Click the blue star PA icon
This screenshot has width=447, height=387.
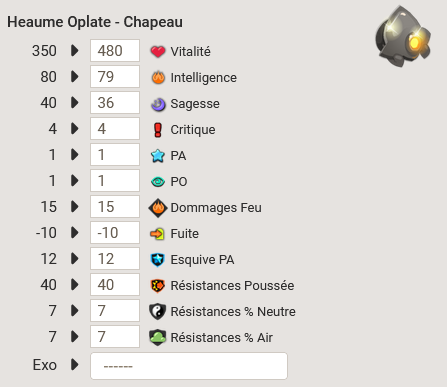click(x=158, y=156)
